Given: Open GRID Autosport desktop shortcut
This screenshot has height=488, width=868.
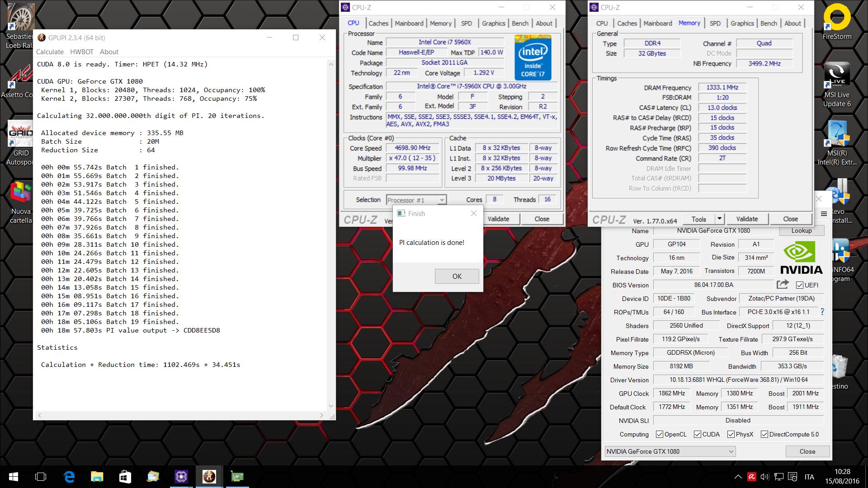Looking at the screenshot, I should click(x=21, y=144).
